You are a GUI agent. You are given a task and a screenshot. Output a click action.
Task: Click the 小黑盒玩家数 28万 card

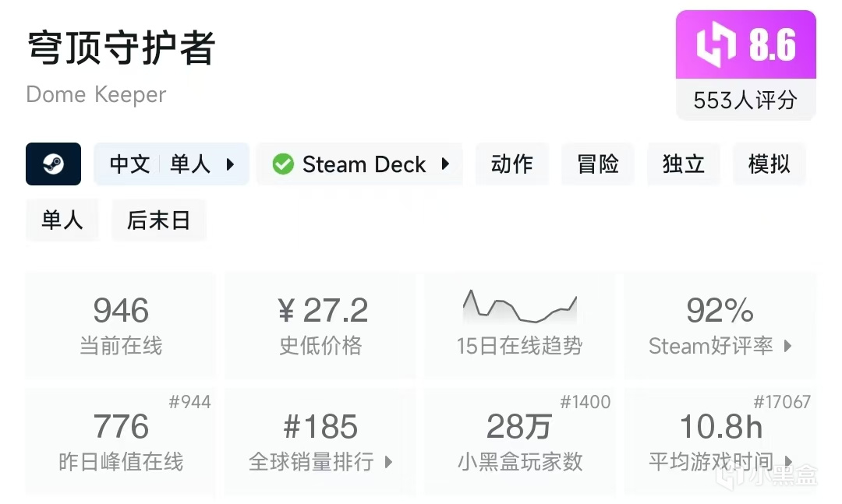coord(519,441)
